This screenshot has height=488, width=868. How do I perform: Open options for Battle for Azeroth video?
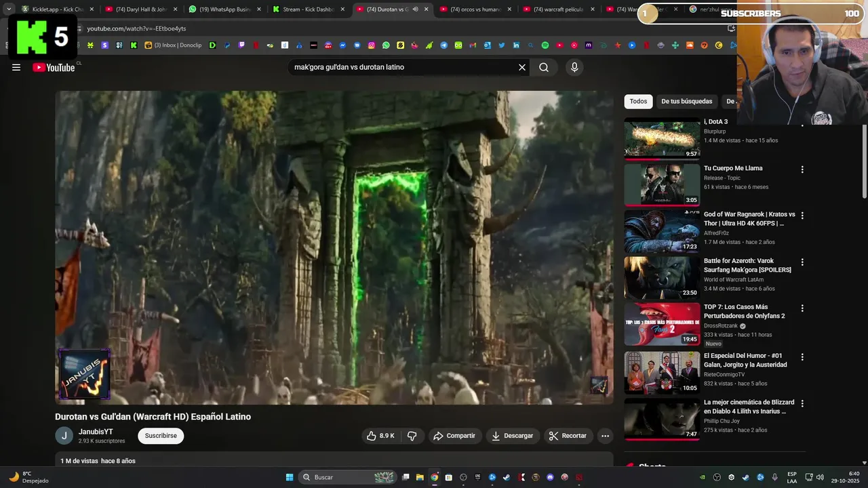(802, 262)
